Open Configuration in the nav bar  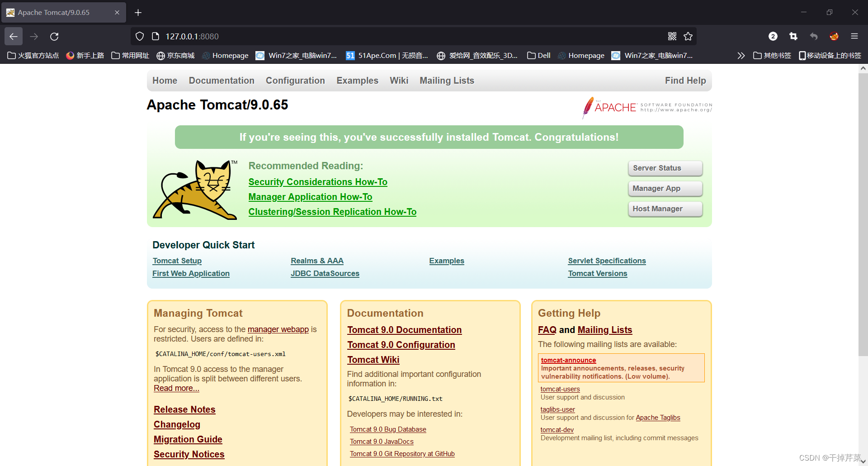coord(295,81)
